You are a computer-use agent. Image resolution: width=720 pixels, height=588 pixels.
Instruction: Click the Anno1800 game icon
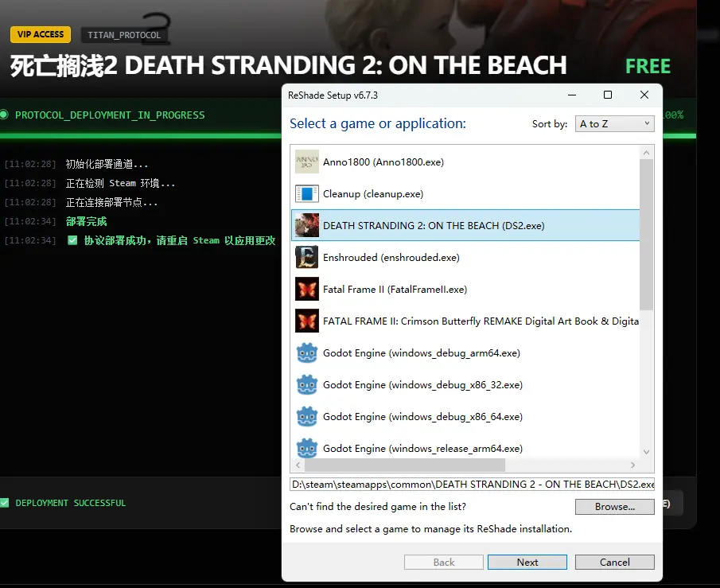tap(307, 162)
